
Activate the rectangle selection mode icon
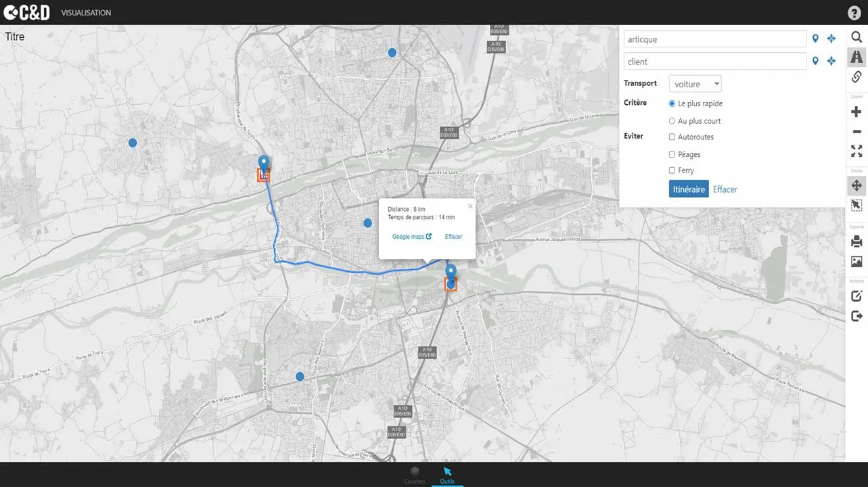(x=856, y=205)
